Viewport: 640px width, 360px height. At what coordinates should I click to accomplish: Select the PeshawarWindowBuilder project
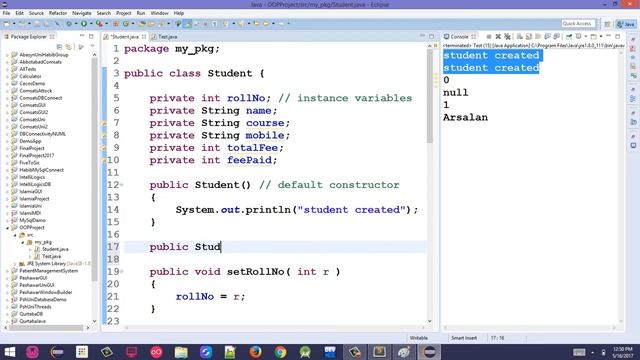coord(45,293)
